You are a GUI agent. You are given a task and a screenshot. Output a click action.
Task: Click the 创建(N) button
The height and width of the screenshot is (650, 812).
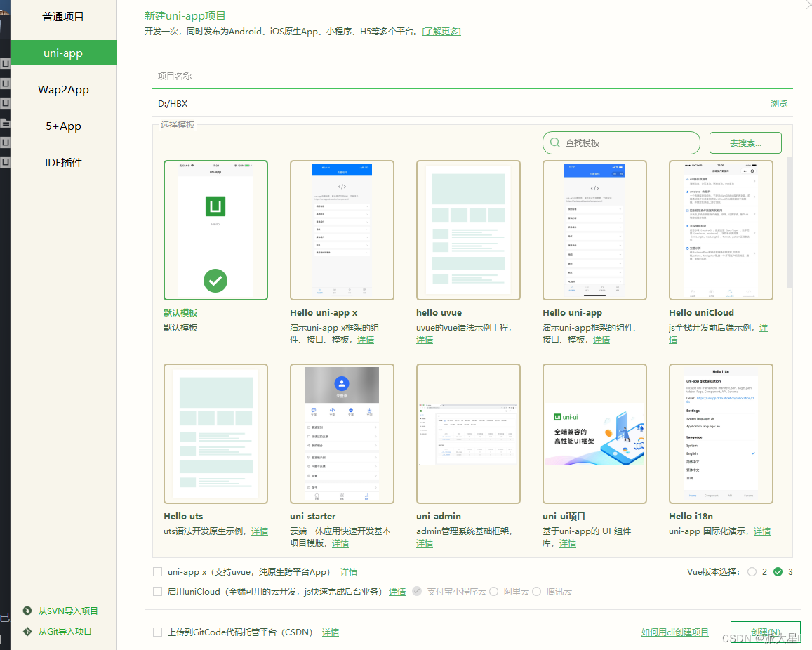pyautogui.click(x=766, y=632)
